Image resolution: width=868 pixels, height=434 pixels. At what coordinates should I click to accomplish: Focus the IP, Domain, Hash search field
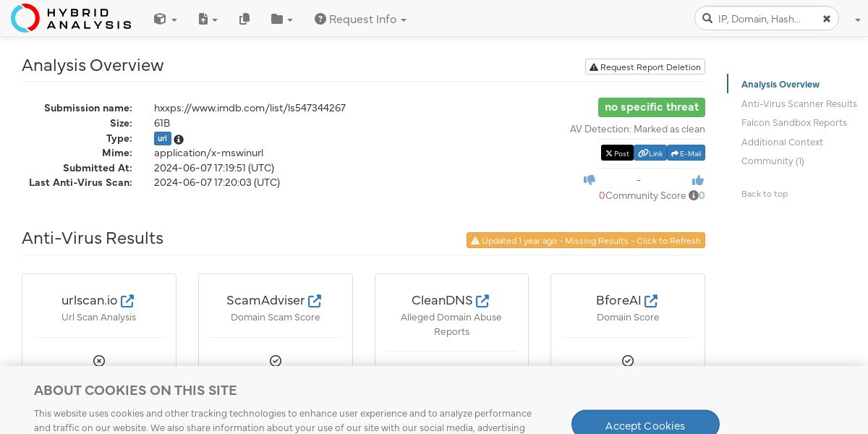(767, 19)
